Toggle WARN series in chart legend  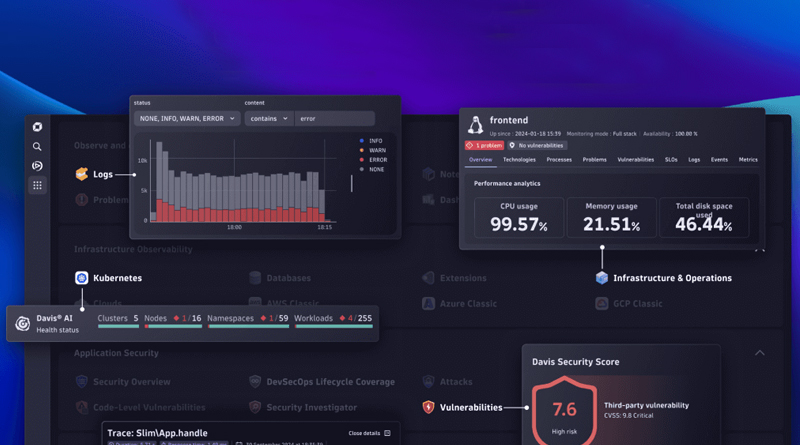tap(372, 151)
